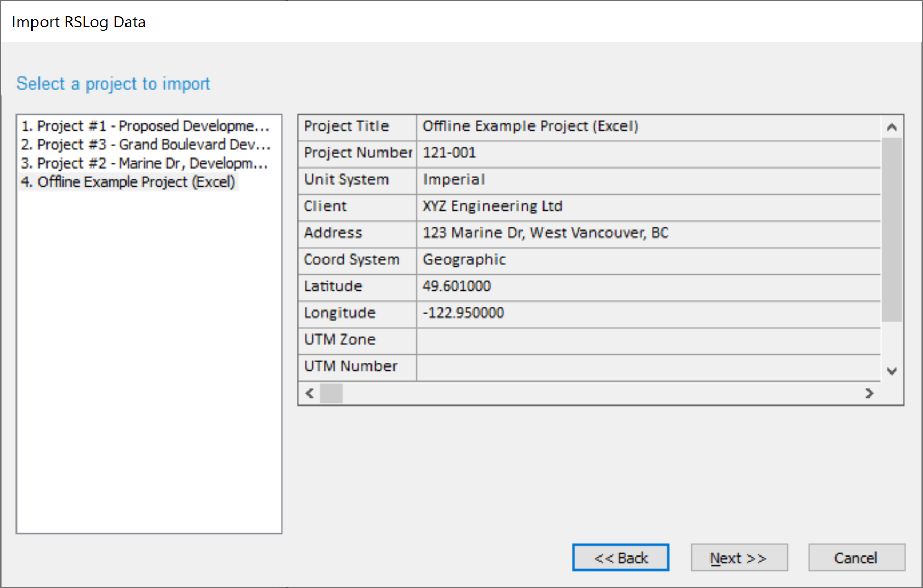Click the Project Title label cell

(x=358, y=128)
